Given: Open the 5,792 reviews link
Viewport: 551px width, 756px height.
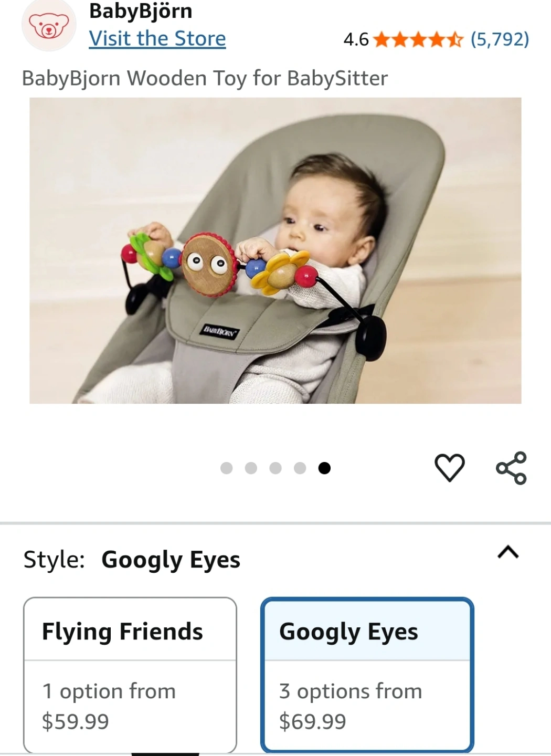Looking at the screenshot, I should click(500, 39).
